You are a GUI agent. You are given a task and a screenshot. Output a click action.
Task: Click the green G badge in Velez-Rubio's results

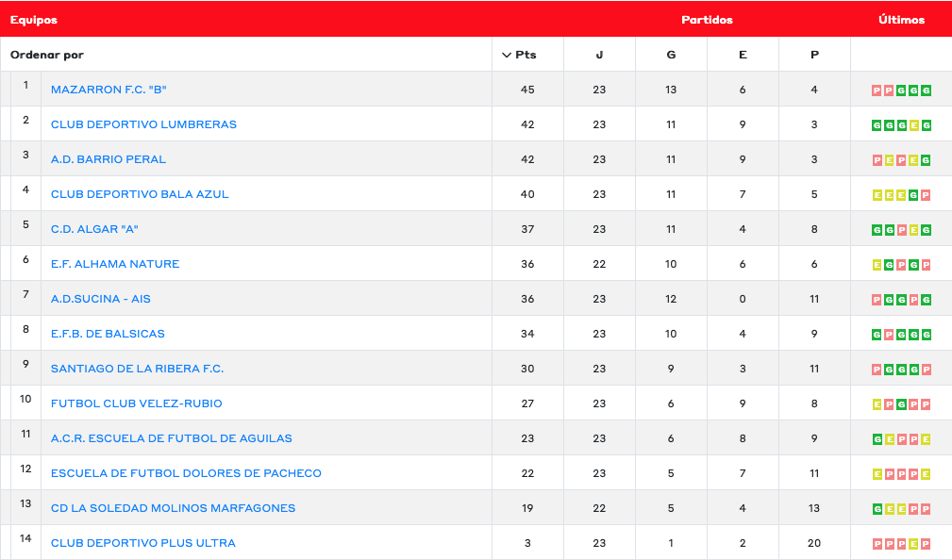click(902, 404)
